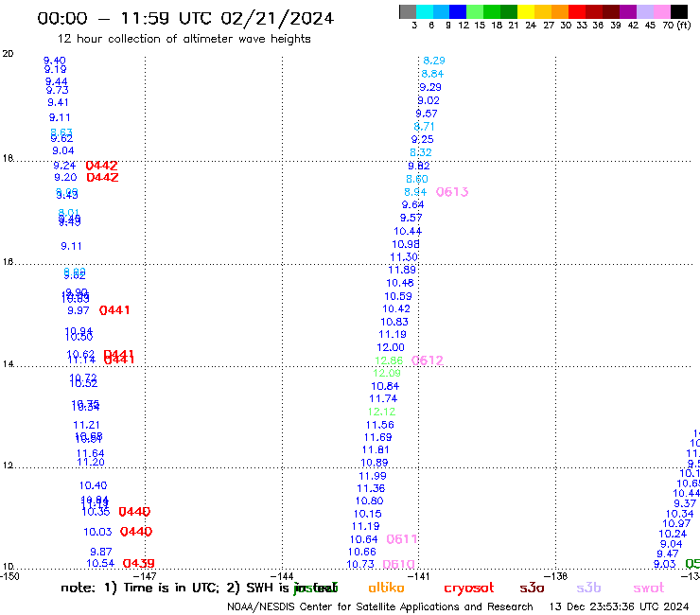Click the red 0440 marker beside 10.03
700x615 pixels.
point(136,532)
